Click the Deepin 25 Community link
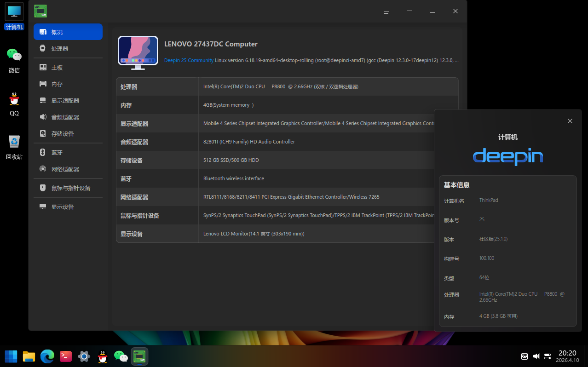This screenshot has height=367, width=588. (x=188, y=60)
